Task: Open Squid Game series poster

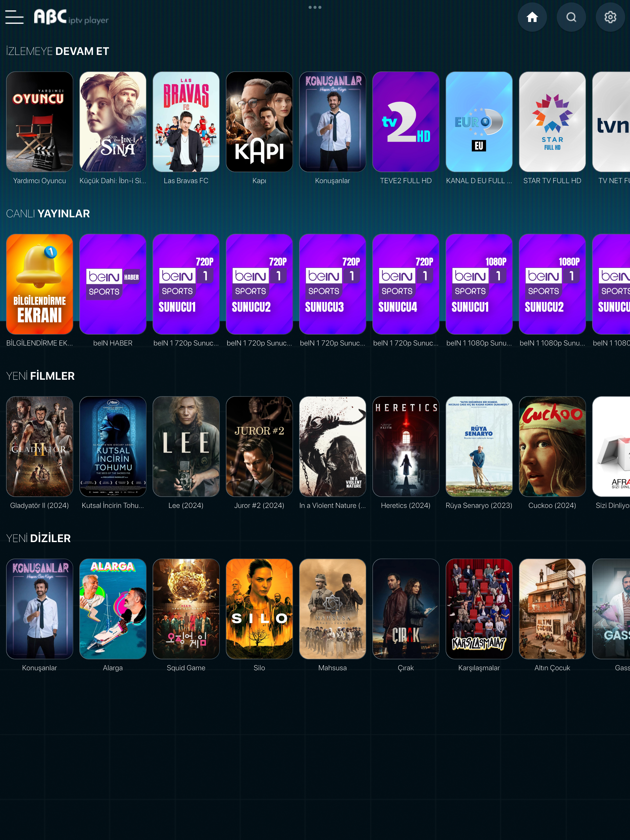Action: point(186,609)
